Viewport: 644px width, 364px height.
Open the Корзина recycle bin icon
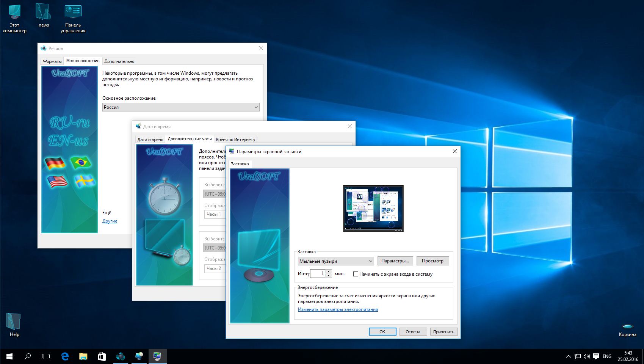tap(627, 326)
